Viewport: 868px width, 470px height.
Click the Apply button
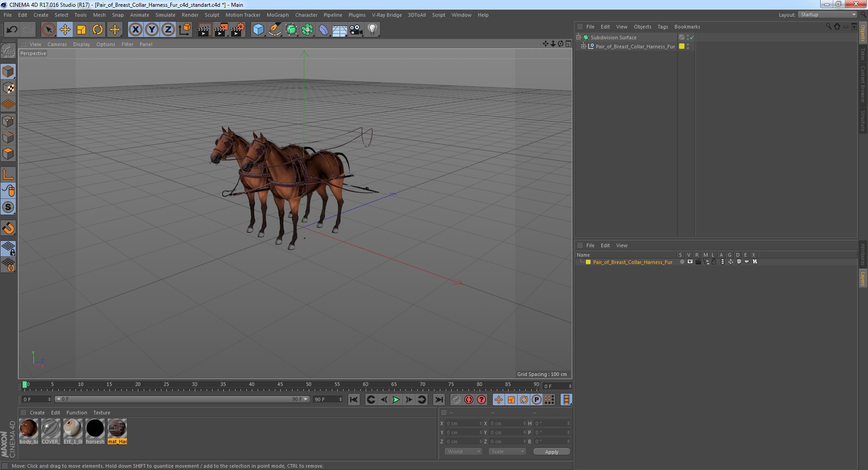coord(552,451)
